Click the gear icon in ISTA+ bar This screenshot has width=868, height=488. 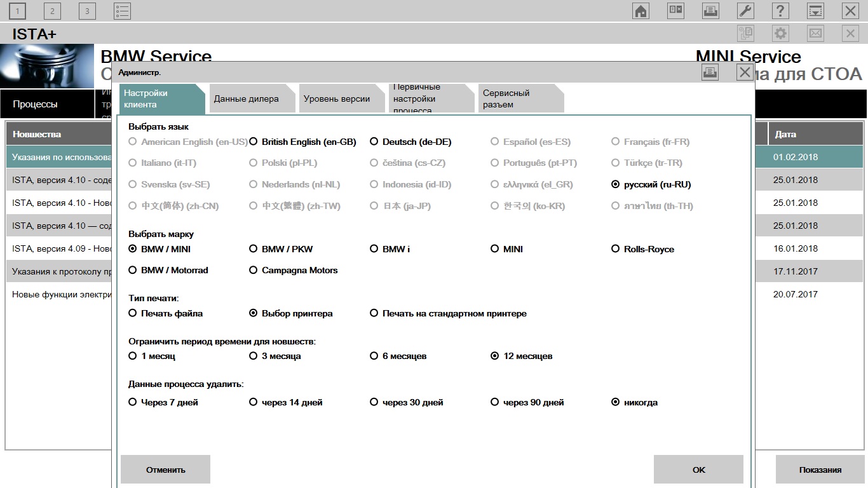tap(780, 33)
